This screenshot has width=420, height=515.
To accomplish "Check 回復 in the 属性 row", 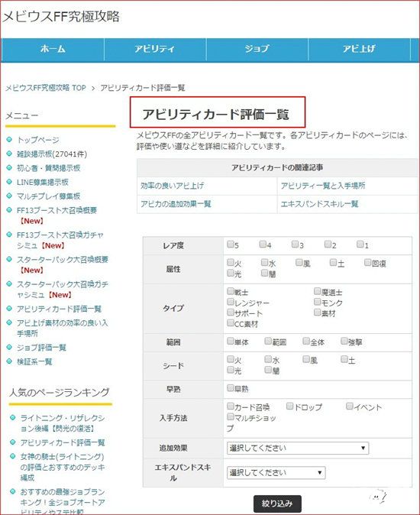I will click(367, 262).
